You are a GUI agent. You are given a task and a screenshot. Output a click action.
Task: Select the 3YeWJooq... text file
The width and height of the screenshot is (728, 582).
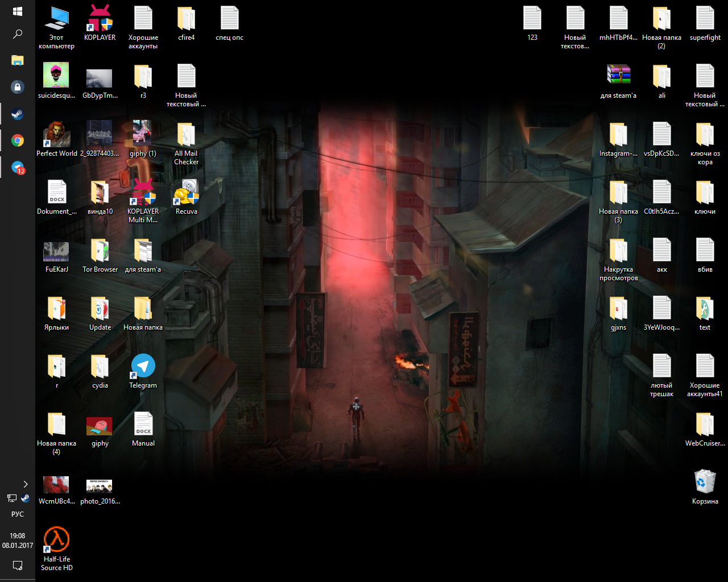[661, 313]
